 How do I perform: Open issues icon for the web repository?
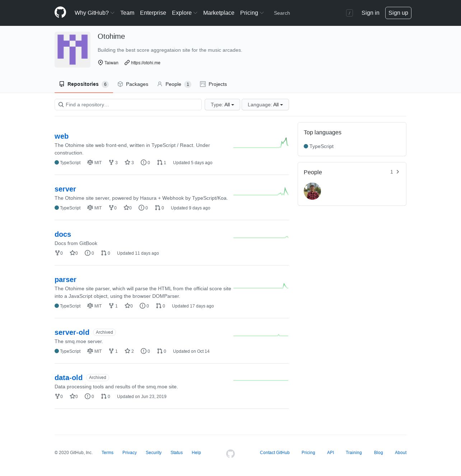click(143, 162)
